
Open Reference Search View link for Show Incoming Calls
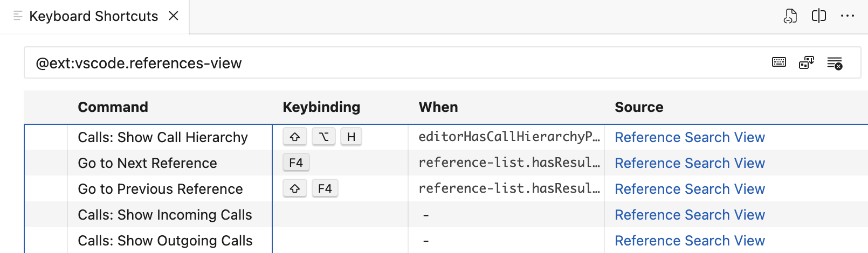690,215
